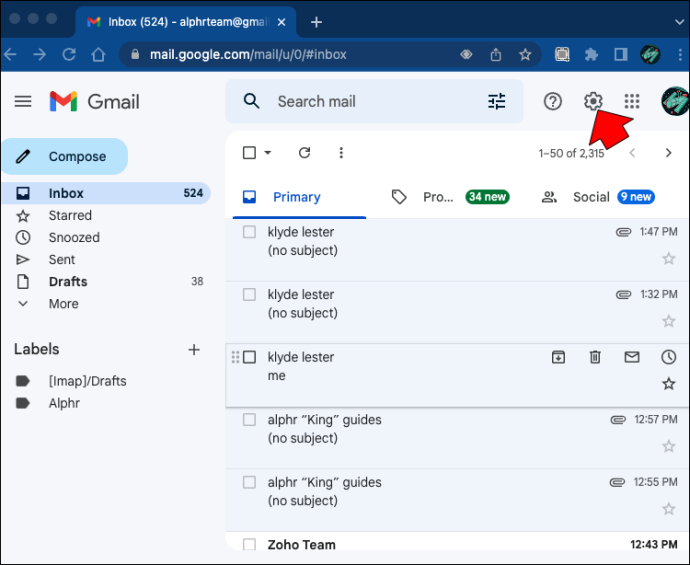Click the drag handle on klyde lester row

235,357
